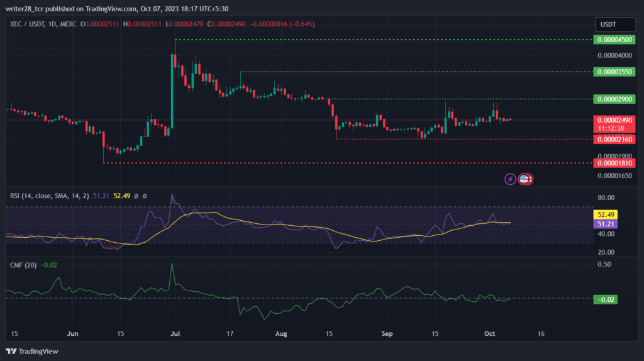Click the Sep label on time axis

click(387, 333)
